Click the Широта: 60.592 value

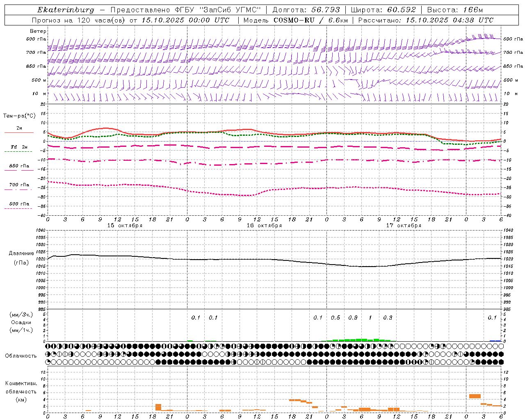[383, 10]
